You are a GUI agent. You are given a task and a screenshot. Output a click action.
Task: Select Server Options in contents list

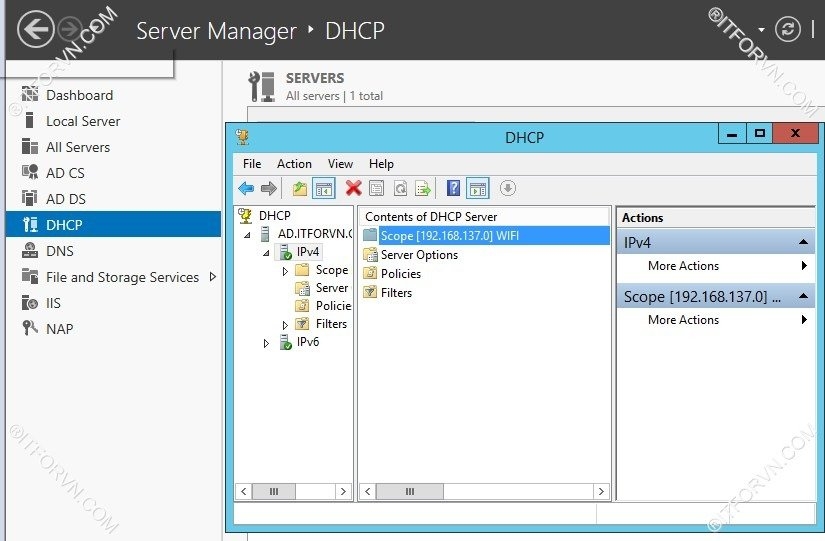coord(419,255)
